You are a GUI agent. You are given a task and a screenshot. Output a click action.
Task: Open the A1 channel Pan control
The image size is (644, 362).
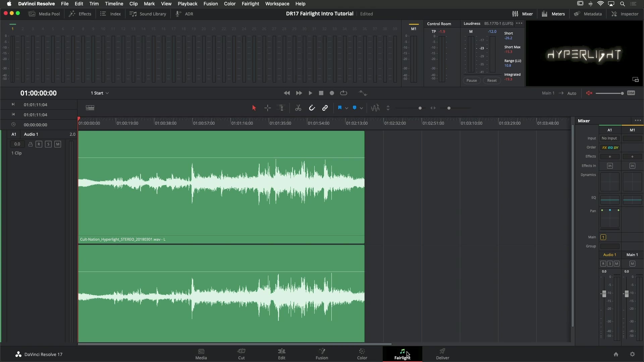610,218
